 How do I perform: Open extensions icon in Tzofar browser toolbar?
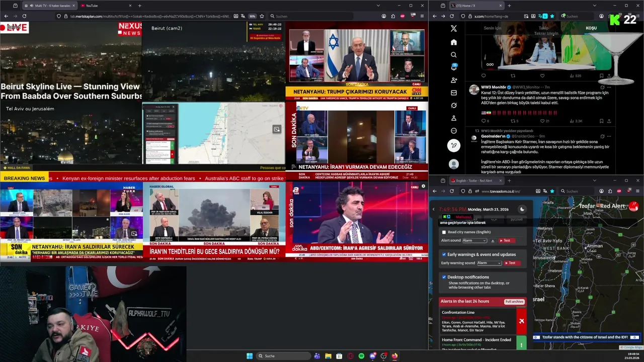(610, 191)
